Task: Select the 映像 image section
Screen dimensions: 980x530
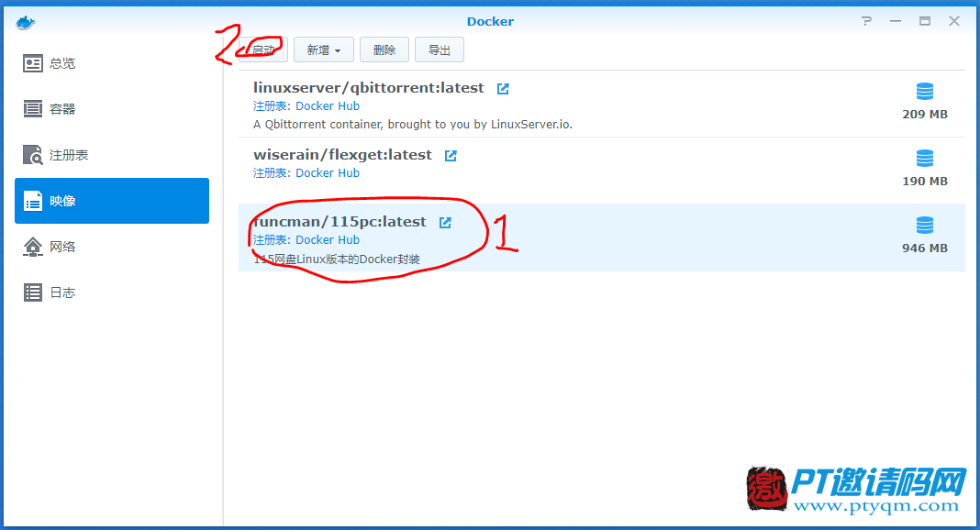Action: tap(112, 201)
